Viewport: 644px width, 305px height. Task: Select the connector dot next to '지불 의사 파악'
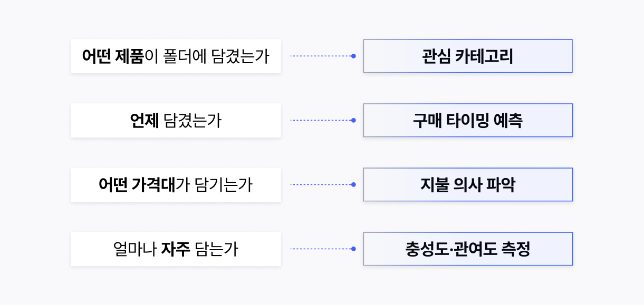pos(353,185)
